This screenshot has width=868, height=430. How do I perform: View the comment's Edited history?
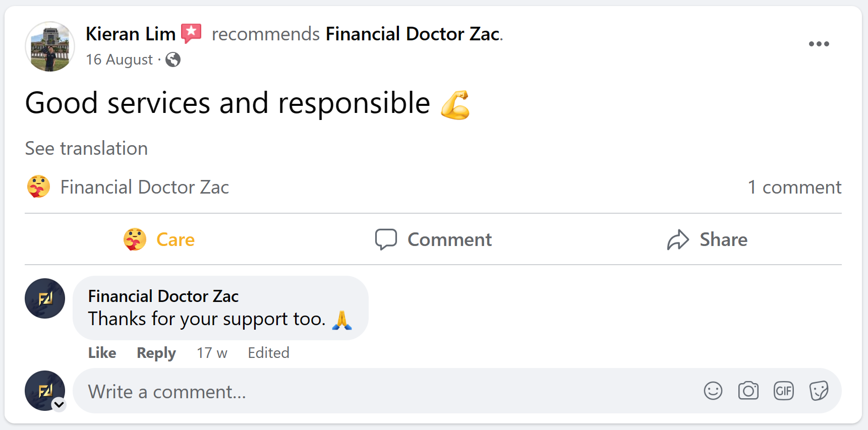268,353
